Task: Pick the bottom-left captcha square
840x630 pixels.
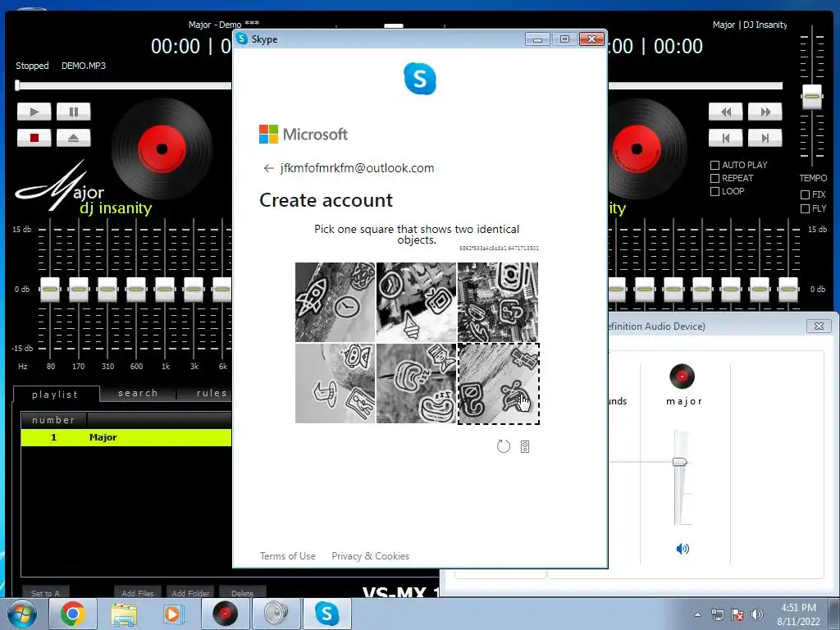Action: click(336, 383)
